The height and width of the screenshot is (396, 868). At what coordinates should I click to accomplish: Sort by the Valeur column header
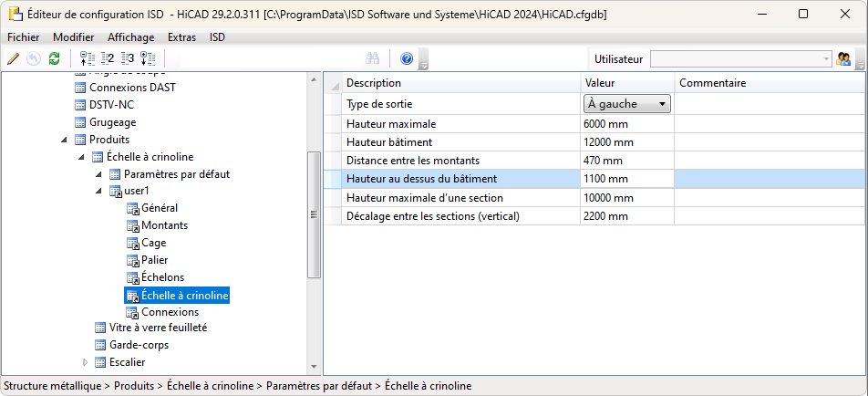(627, 83)
